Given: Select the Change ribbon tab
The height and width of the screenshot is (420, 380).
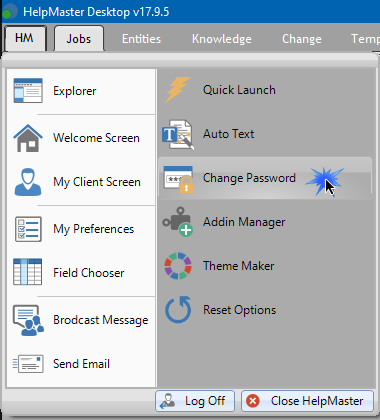Looking at the screenshot, I should click(x=302, y=39).
